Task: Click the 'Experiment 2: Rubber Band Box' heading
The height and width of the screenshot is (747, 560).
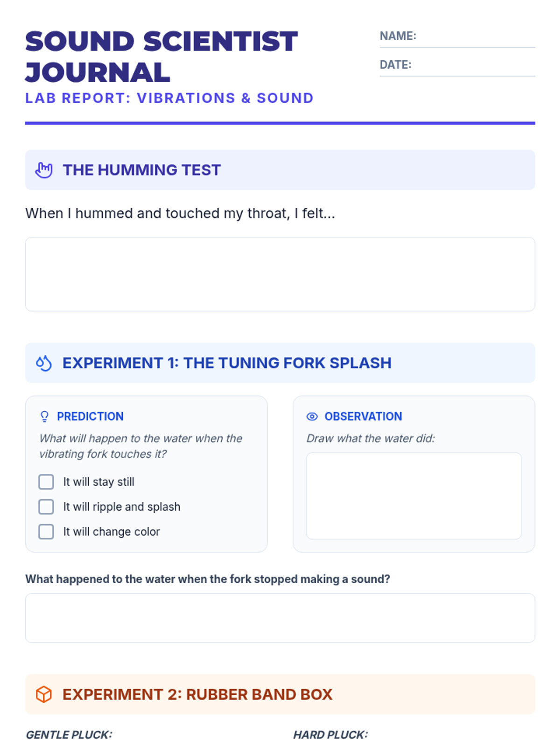Action: (197, 694)
